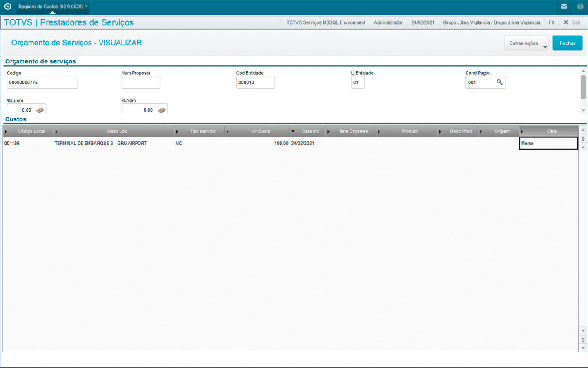
Task: Click the Grupo J.lima Vigilancia company label
Action: point(491,22)
